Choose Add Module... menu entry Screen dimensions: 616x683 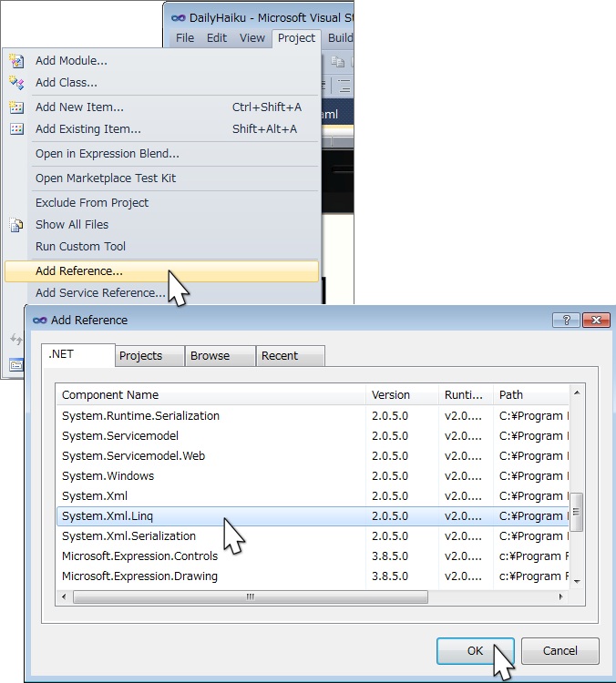pos(161,61)
